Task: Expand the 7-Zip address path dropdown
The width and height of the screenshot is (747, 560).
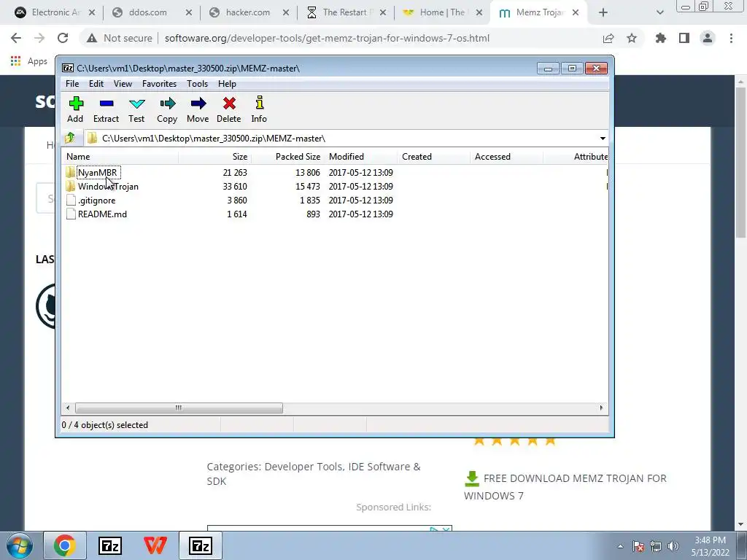Action: click(x=603, y=138)
